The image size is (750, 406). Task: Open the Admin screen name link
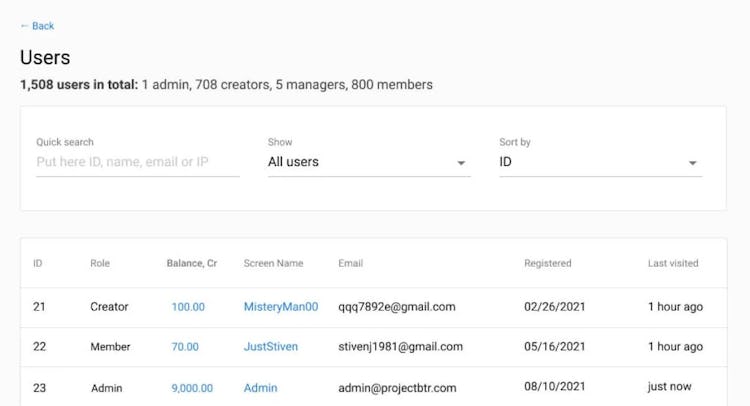[260, 388]
